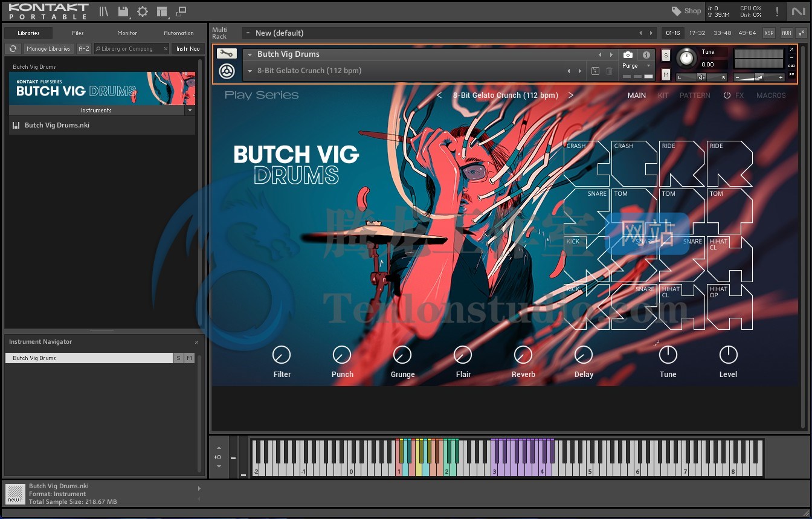Trigger the HIHAT OP drum pad

(730, 307)
